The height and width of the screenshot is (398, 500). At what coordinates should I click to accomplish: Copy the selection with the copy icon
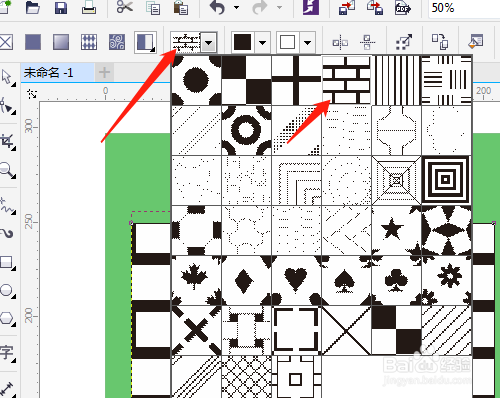point(153,7)
